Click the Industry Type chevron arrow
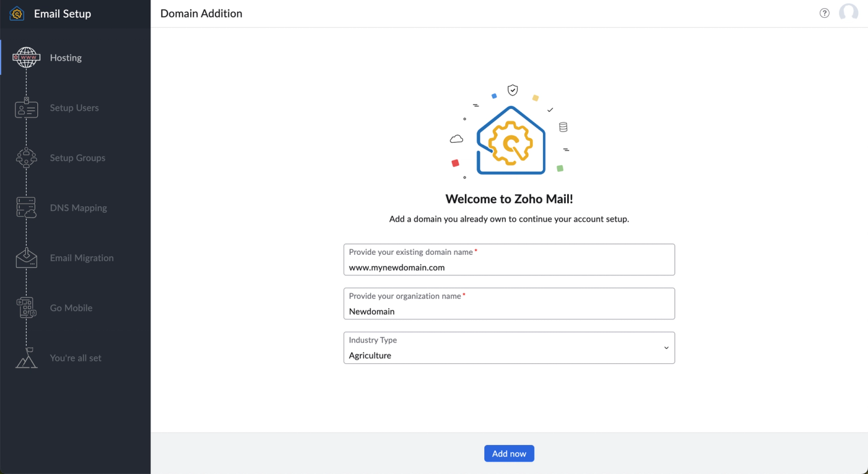The width and height of the screenshot is (868, 474). [666, 348]
